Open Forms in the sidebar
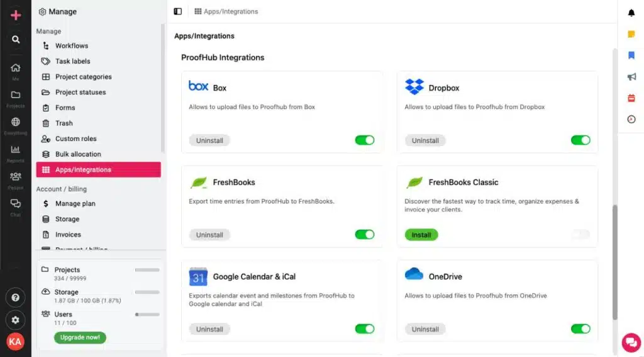The height and width of the screenshot is (357, 644). [99, 108]
